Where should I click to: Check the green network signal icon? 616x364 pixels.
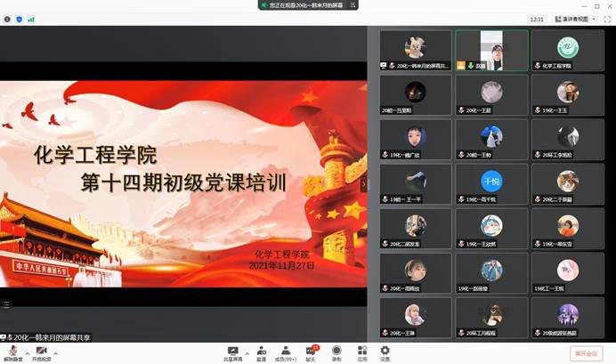pos(31,18)
